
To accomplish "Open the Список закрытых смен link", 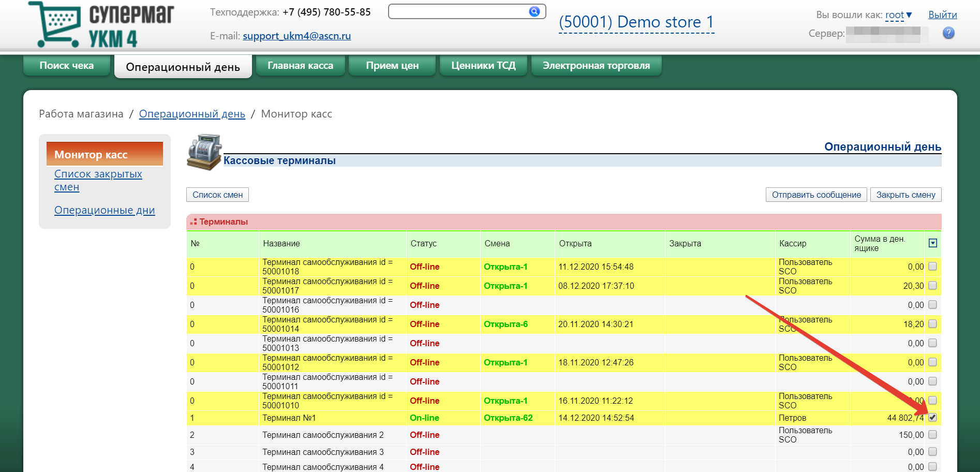I will (98, 181).
